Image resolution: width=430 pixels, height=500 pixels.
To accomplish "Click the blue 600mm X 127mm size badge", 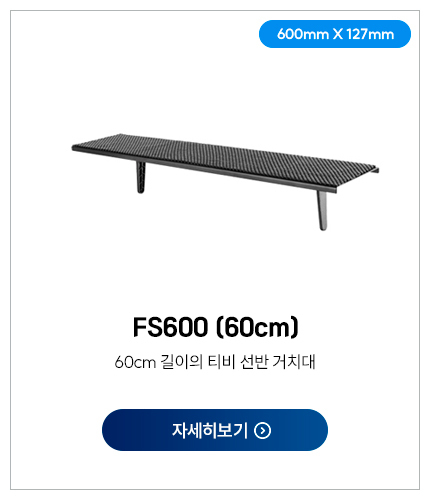I will coord(335,34).
